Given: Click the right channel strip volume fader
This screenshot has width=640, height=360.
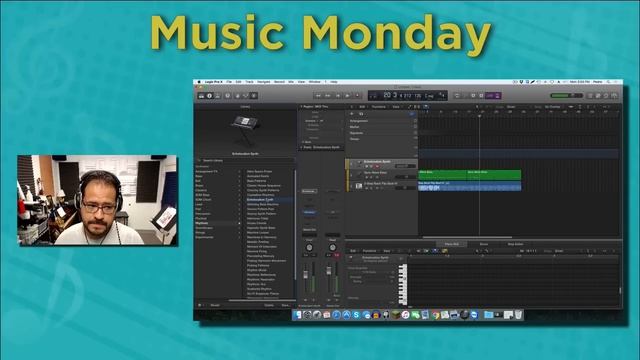Looking at the screenshot, I should [x=329, y=271].
